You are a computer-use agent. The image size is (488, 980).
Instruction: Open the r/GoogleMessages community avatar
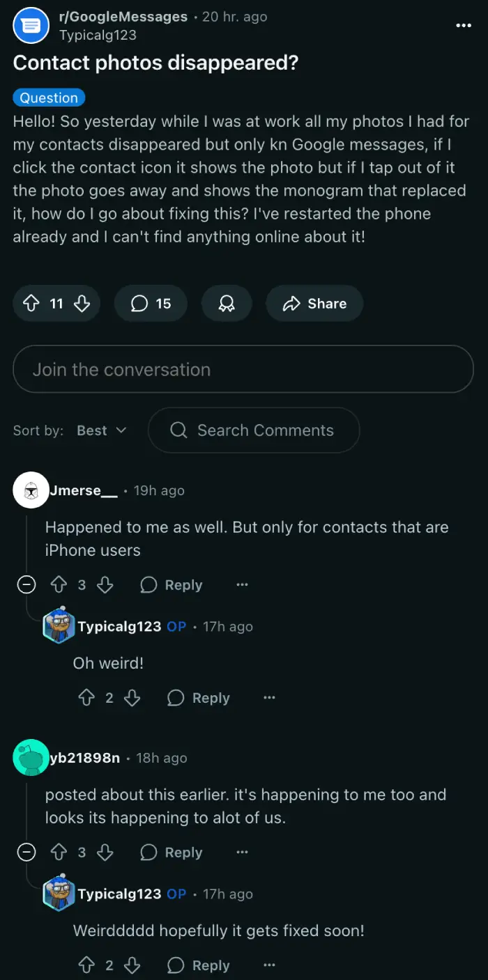31,26
